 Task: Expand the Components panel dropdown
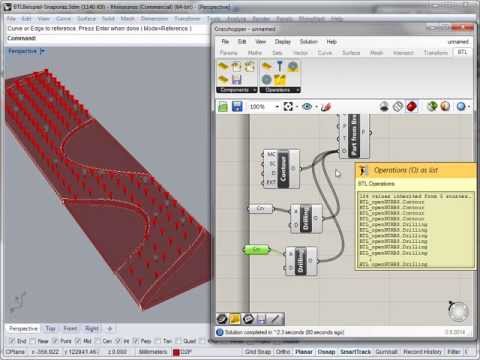[x=255, y=90]
